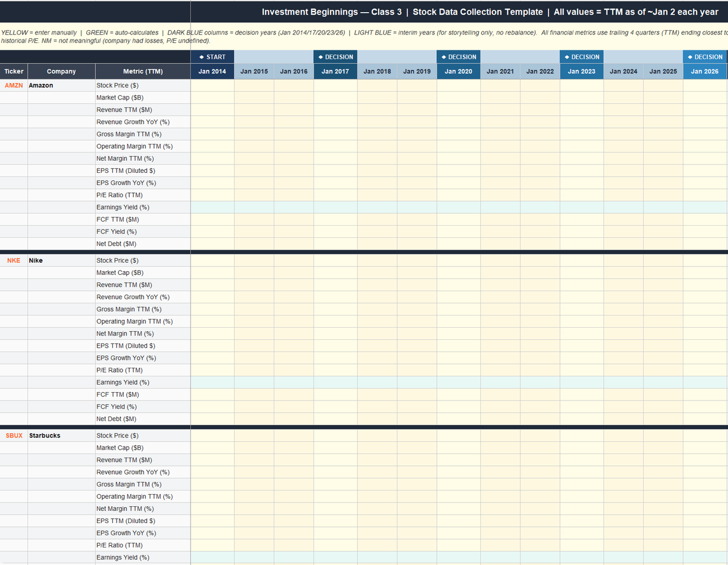Select the START marker above Jan 2014
The height and width of the screenshot is (565, 728).
pyautogui.click(x=212, y=57)
